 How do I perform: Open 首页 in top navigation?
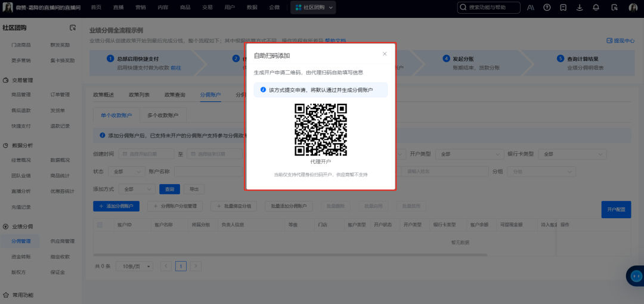[x=96, y=7]
